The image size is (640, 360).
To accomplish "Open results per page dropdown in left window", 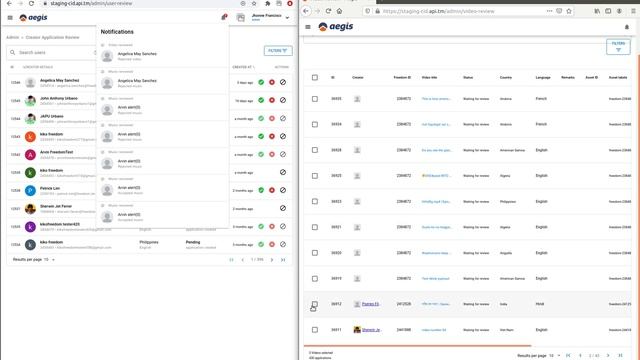I will tap(49, 260).
